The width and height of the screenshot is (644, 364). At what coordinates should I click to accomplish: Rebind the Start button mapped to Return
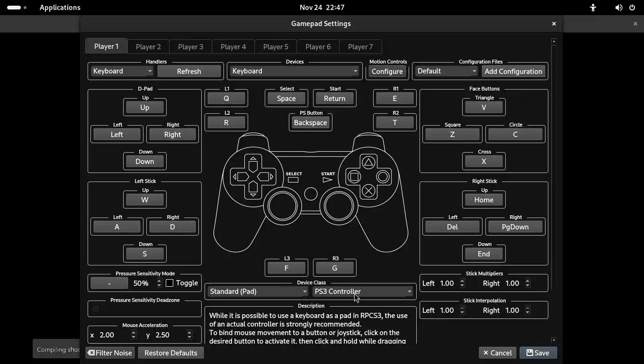pyautogui.click(x=334, y=99)
